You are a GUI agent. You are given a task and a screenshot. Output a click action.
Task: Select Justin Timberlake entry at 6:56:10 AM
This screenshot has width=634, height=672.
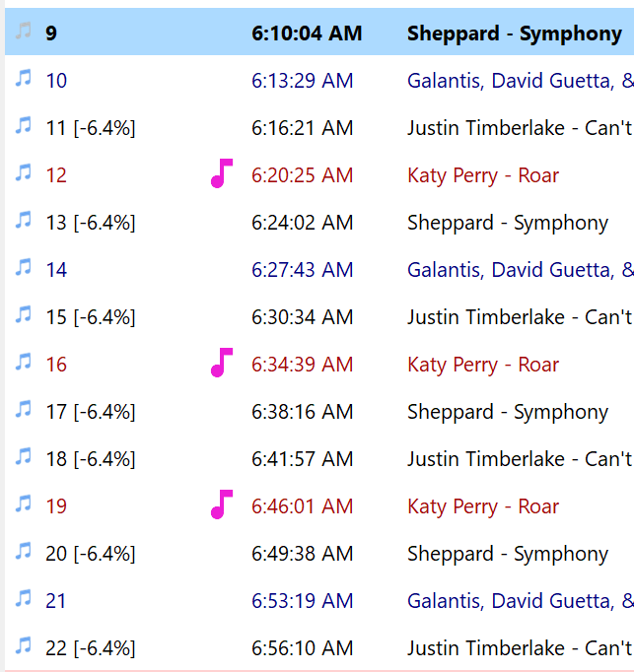point(519,648)
